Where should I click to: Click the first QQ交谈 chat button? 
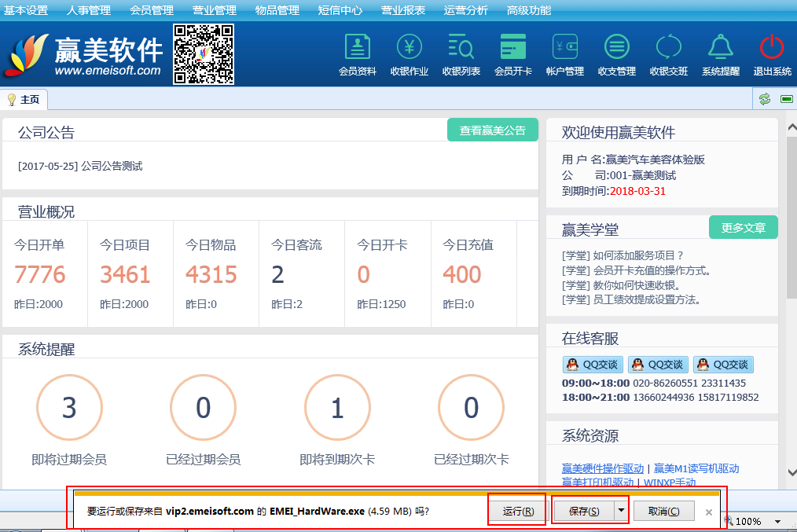592,365
